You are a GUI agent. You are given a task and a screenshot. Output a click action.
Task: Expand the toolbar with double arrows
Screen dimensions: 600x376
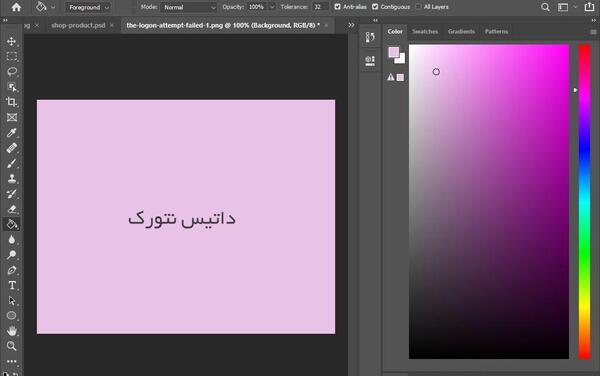5,20
